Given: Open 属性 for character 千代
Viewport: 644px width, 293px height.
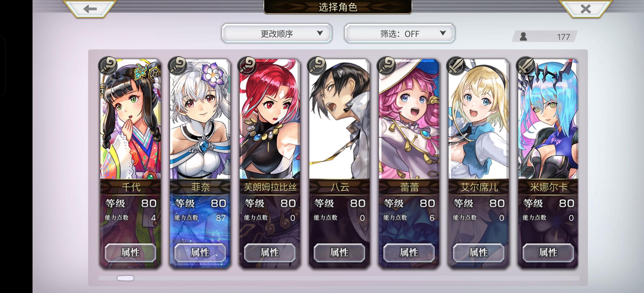Looking at the screenshot, I should 130,253.
